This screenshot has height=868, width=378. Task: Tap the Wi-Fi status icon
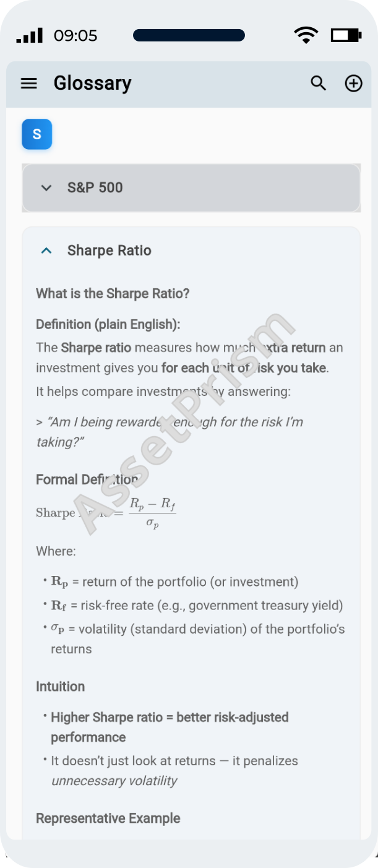point(306,35)
